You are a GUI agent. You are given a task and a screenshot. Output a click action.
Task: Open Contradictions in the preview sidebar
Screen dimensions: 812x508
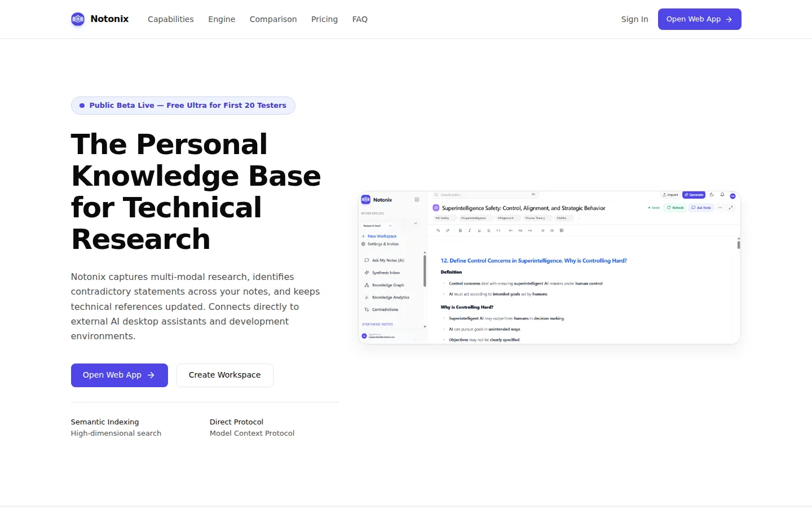382,309
